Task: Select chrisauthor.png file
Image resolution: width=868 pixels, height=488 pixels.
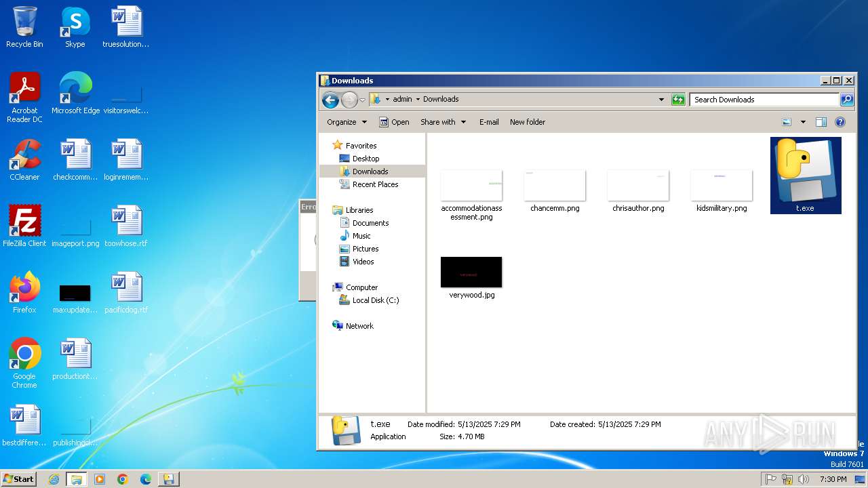Action: click(x=638, y=191)
